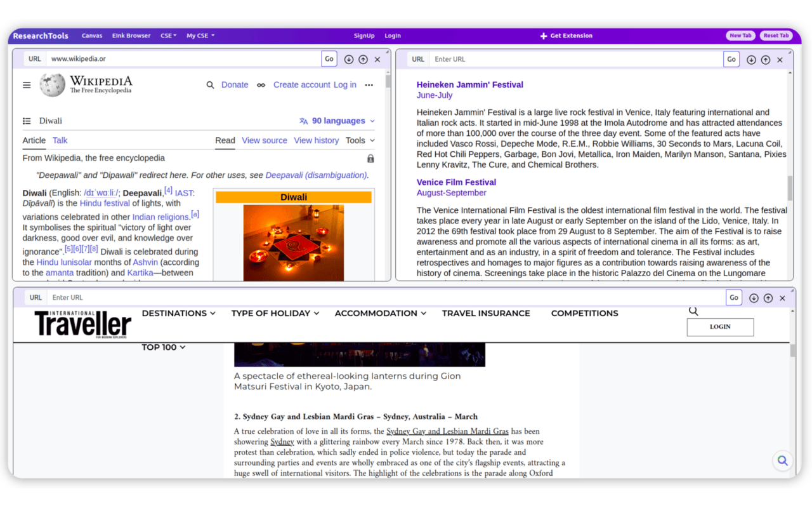Click the ellipsis icon in Wikipedia's header
The height and width of the screenshot is (508, 812).
[x=369, y=84]
